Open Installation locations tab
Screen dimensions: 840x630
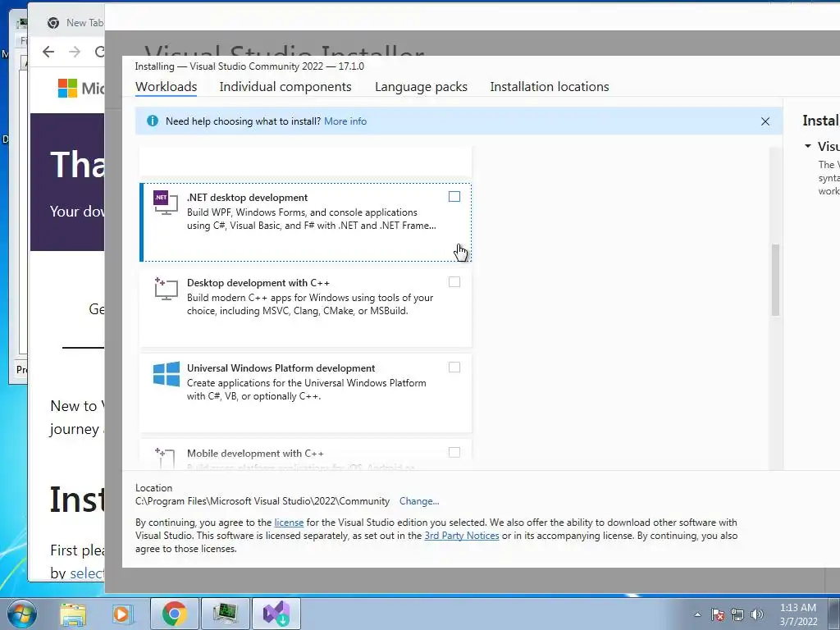(550, 87)
